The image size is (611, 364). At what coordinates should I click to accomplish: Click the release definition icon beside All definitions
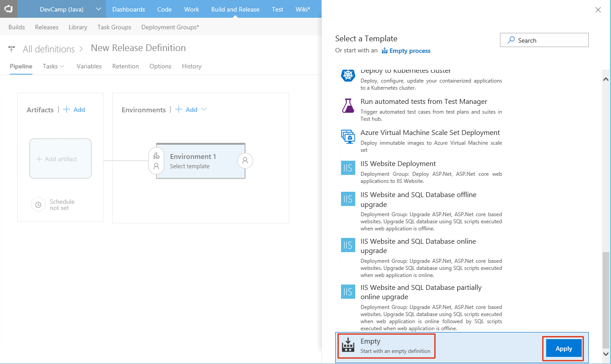(12, 49)
